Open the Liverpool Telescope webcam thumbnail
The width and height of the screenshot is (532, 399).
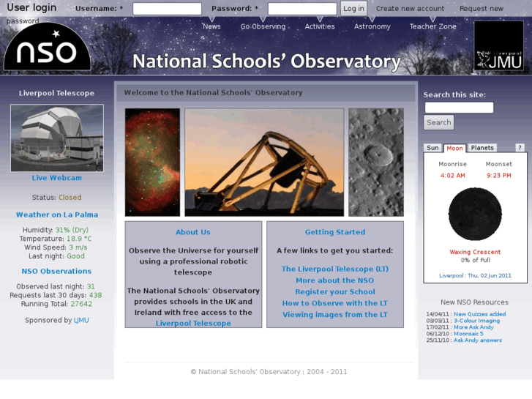[x=57, y=138]
